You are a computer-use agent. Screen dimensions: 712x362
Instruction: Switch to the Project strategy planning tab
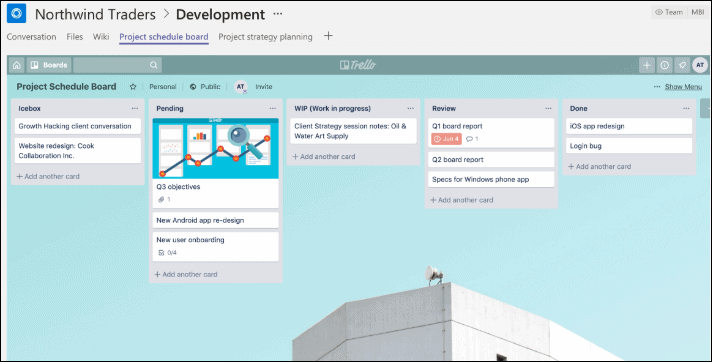point(265,37)
